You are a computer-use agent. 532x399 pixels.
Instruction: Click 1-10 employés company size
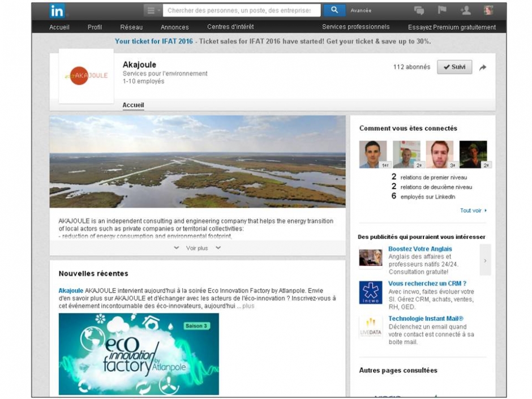143,81
